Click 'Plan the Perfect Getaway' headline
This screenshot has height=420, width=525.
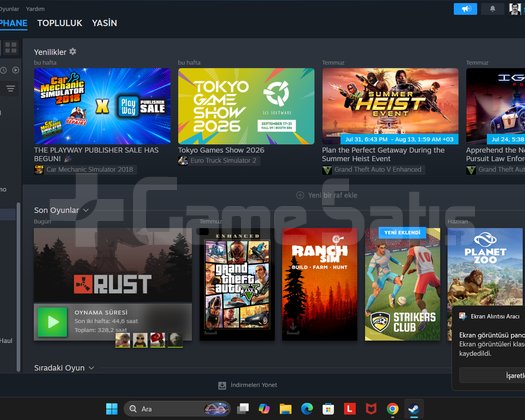[383, 154]
